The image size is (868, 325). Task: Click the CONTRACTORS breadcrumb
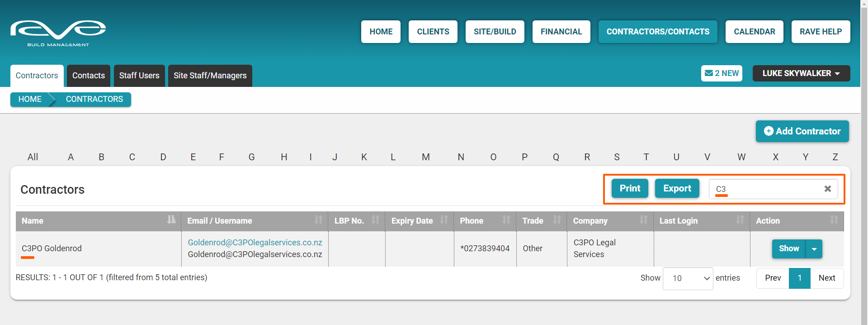pyautogui.click(x=94, y=99)
